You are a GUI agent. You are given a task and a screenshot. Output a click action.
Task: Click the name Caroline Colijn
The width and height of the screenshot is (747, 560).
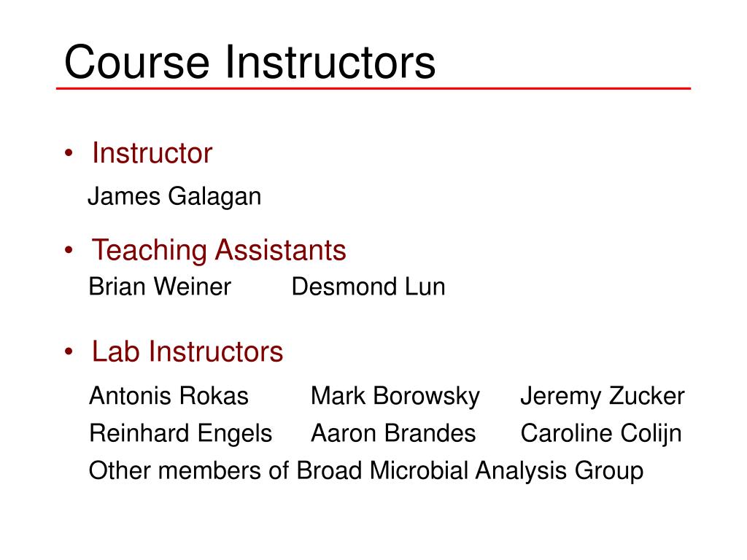(601, 434)
